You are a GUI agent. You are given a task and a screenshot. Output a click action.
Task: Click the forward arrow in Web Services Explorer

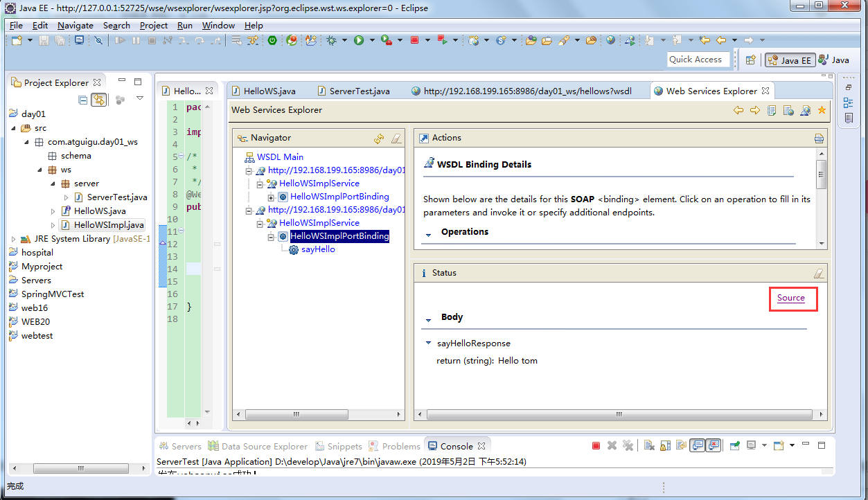tap(755, 110)
